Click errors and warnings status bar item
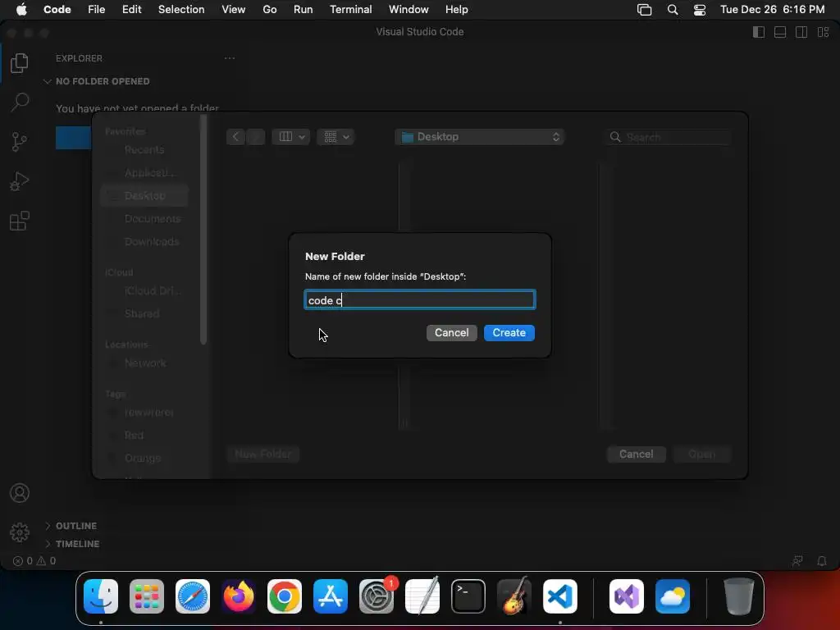The height and width of the screenshot is (630, 840). [x=34, y=561]
